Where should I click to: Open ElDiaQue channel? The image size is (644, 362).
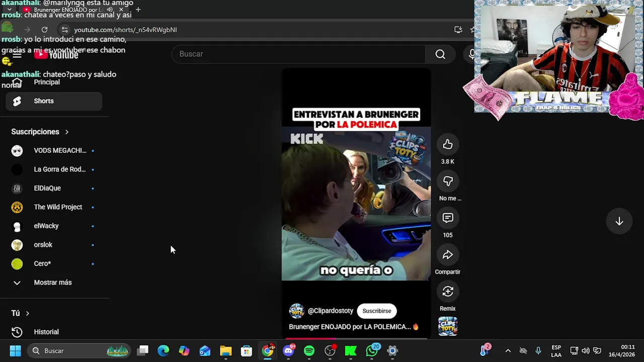54,188
